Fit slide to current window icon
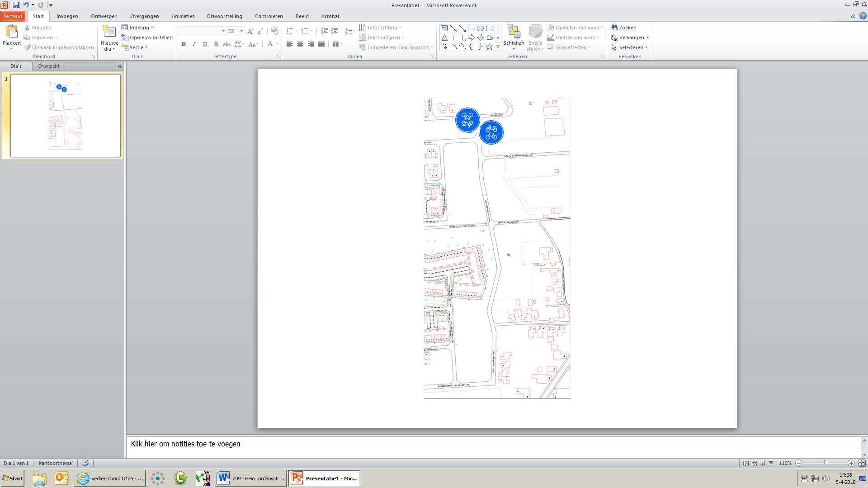The width and height of the screenshot is (868, 488). (x=862, y=463)
